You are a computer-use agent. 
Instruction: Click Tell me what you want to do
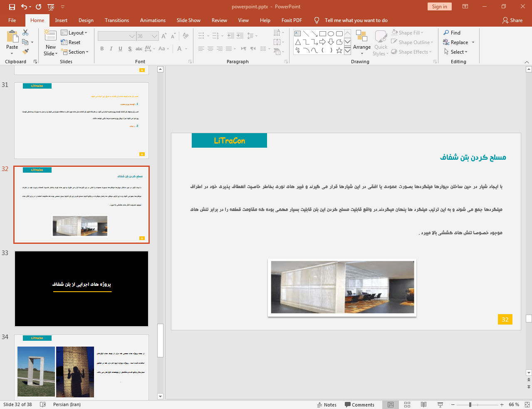(x=356, y=20)
